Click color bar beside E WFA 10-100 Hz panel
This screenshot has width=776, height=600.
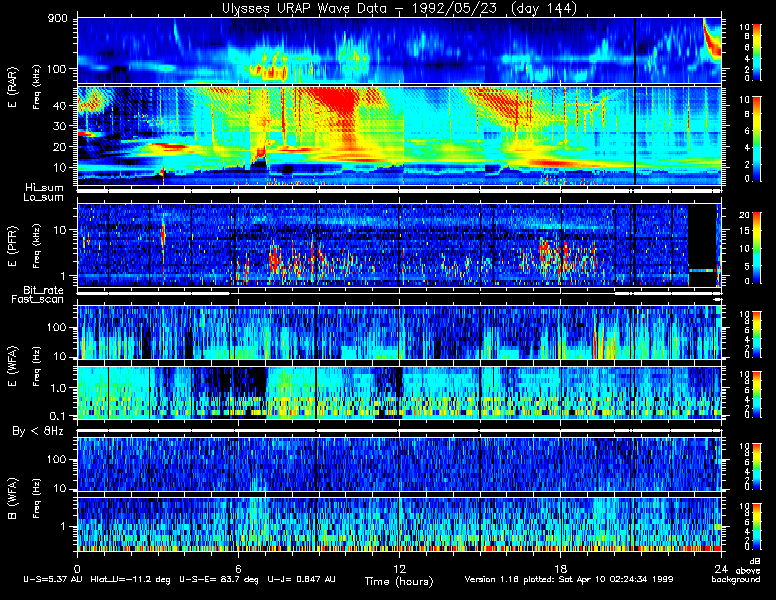[x=757, y=334]
